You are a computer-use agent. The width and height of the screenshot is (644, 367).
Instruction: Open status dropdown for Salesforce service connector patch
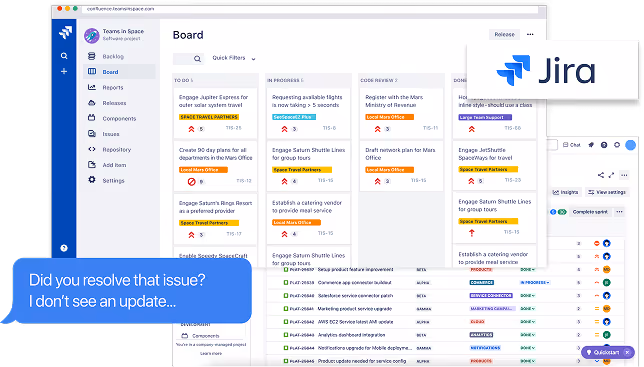pyautogui.click(x=528, y=296)
